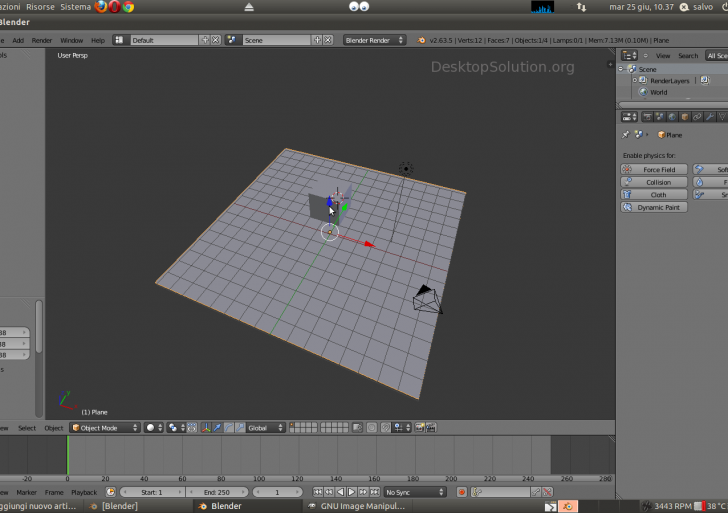Toggle the translate manipulator arrow
The image size is (728, 513).
pyautogui.click(x=217, y=427)
